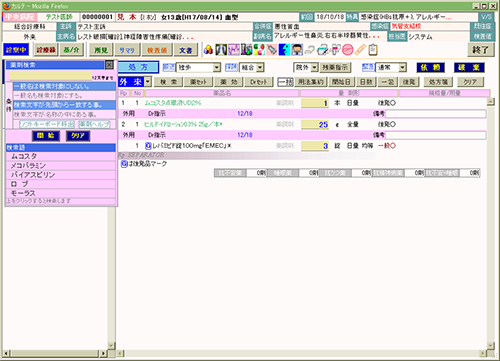Switch to 診療録 tab
The height and width of the screenshot is (361, 500).
point(46,50)
